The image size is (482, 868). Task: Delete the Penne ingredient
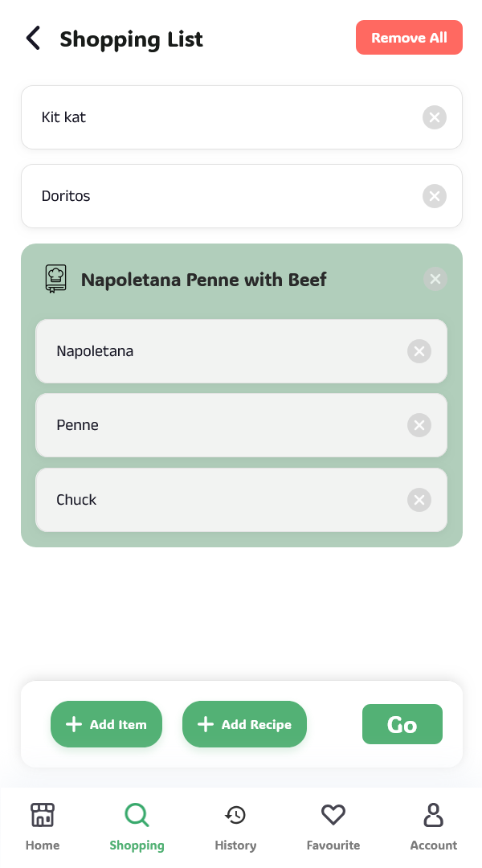(x=419, y=425)
